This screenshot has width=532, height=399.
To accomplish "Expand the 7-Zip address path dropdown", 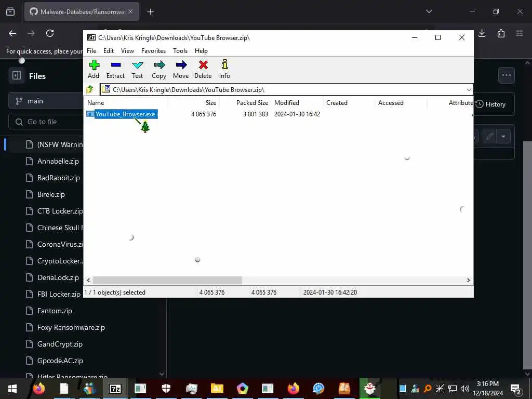I will tap(469, 90).
